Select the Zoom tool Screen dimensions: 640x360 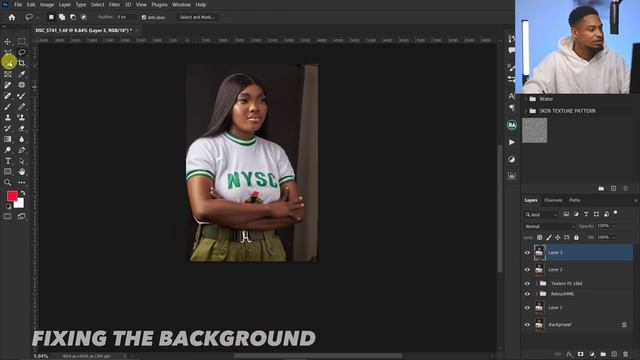8,182
